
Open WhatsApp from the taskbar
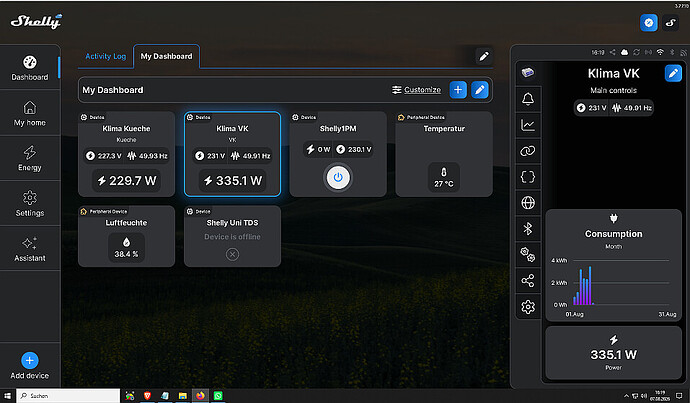click(218, 396)
